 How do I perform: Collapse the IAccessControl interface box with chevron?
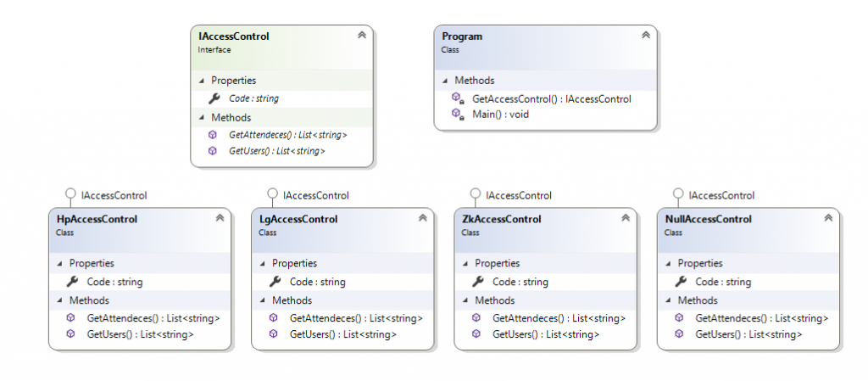361,35
